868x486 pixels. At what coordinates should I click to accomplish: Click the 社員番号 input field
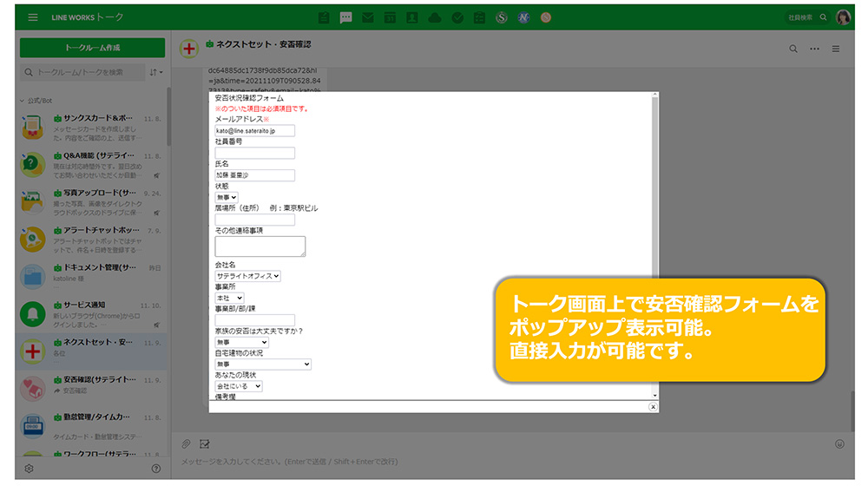click(255, 153)
